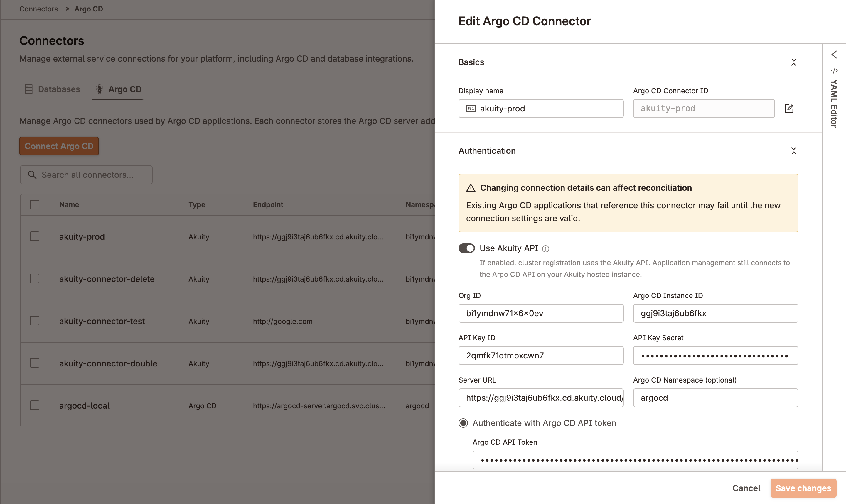Open the vertical YAML Editor tab
Image resolution: width=846 pixels, height=504 pixels.
(x=834, y=104)
